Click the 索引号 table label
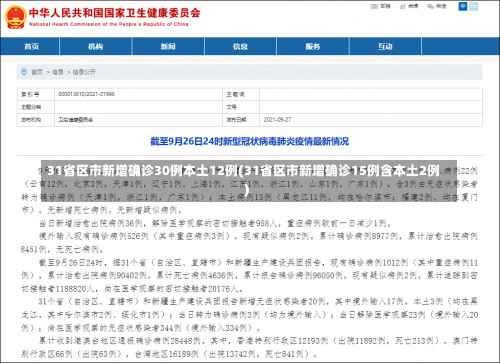500x363 pixels. [x=30, y=95]
